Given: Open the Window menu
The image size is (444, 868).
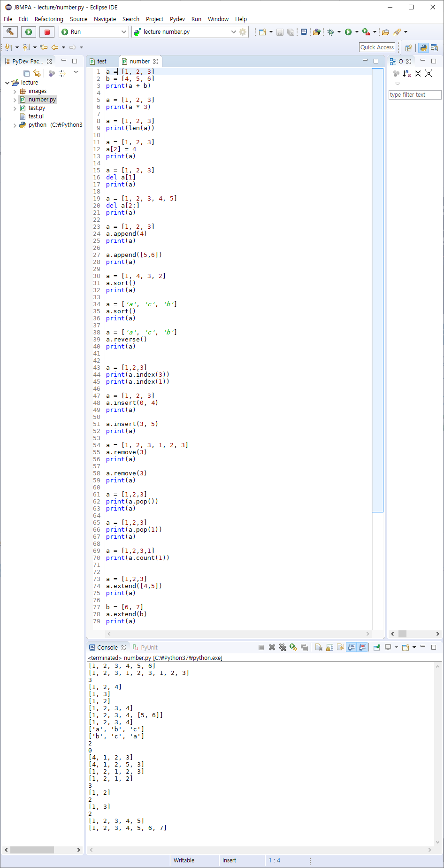Looking at the screenshot, I should pos(218,19).
